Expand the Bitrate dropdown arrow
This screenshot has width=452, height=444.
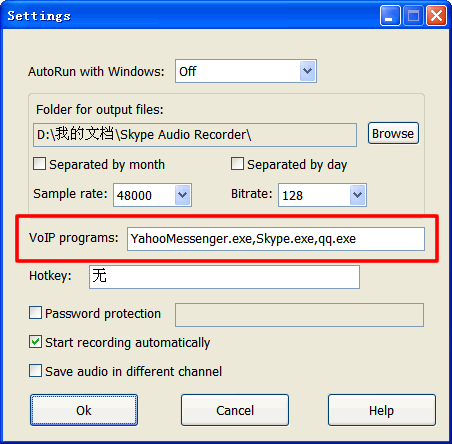357,195
